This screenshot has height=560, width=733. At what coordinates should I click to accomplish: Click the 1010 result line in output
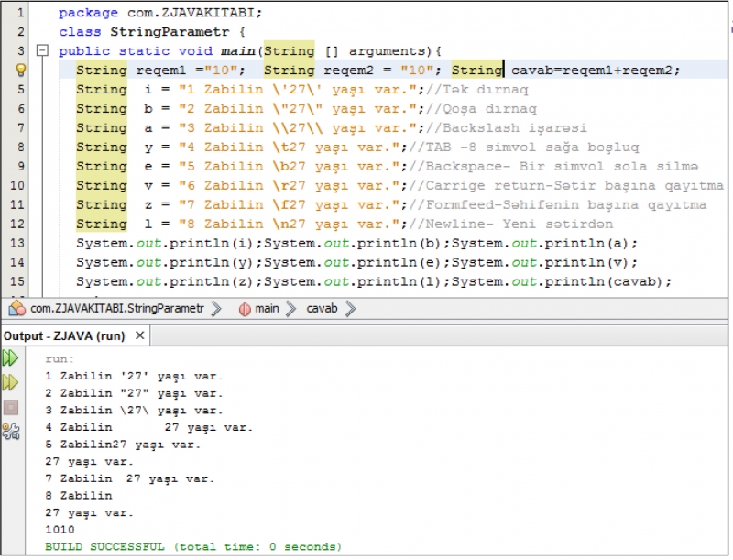click(60, 530)
